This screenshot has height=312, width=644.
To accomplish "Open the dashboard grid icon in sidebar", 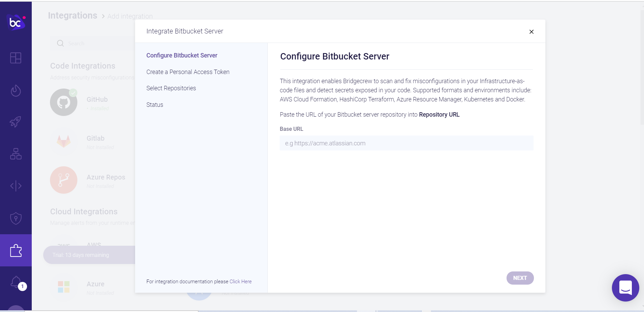I will 16,58.
